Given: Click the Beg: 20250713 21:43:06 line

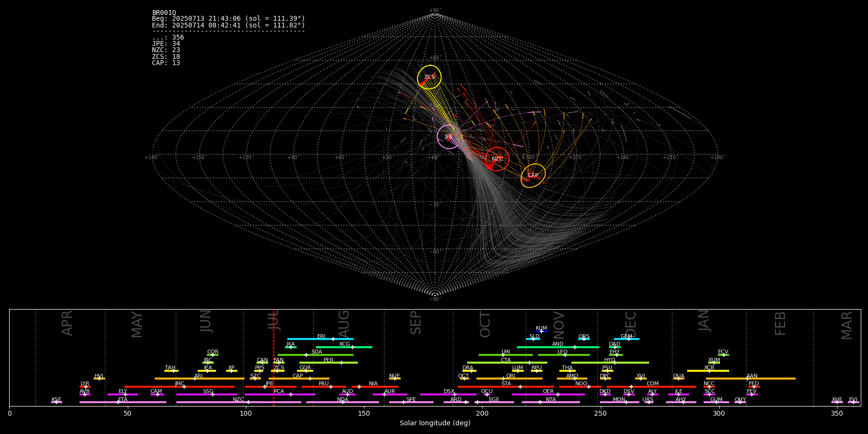Looking at the screenshot, I should point(229,19).
